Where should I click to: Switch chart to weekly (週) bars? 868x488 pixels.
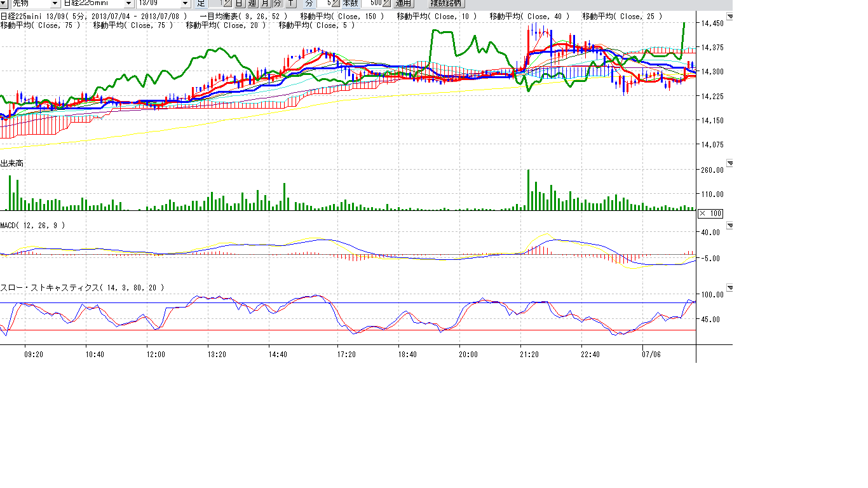(252, 3)
